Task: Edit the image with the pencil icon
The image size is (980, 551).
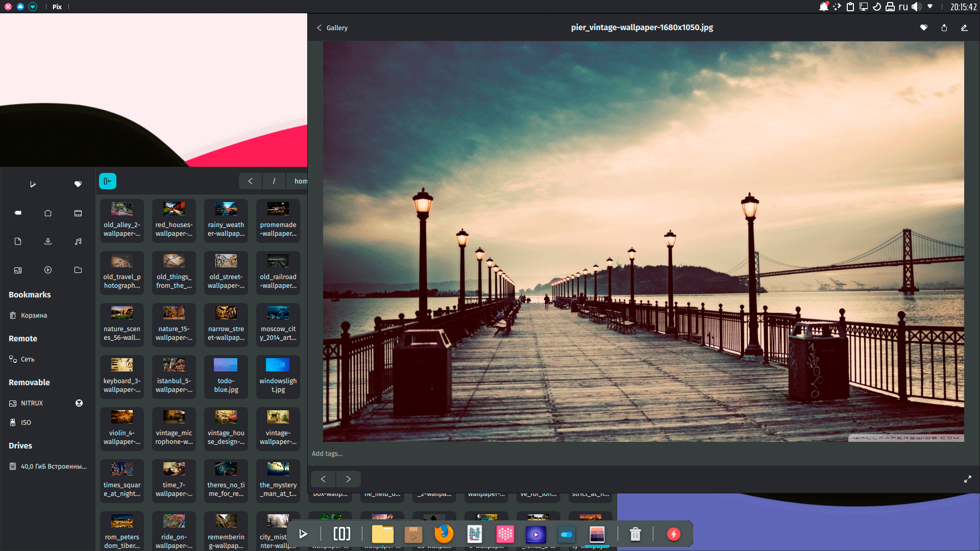Action: (964, 28)
